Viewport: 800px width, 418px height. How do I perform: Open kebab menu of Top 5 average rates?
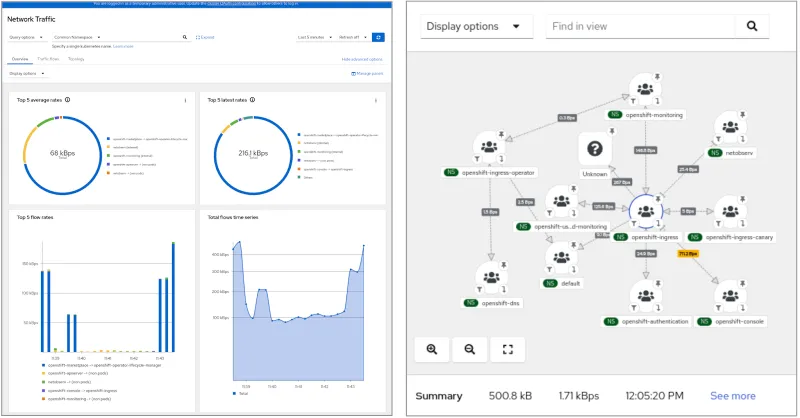(x=185, y=101)
